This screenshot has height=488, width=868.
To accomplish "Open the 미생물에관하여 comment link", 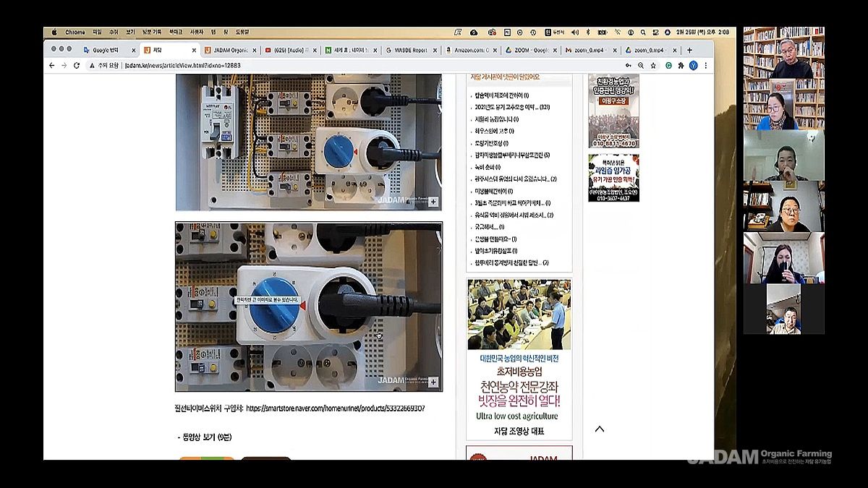I will [493, 191].
